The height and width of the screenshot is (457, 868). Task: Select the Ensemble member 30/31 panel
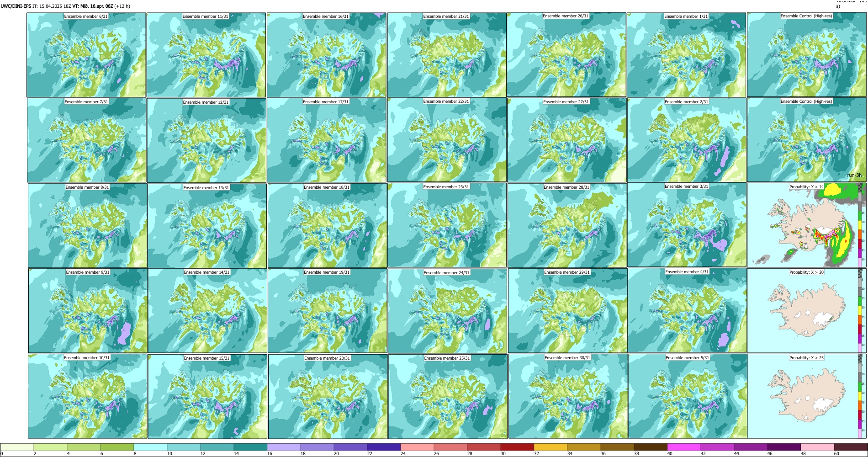[x=568, y=396]
